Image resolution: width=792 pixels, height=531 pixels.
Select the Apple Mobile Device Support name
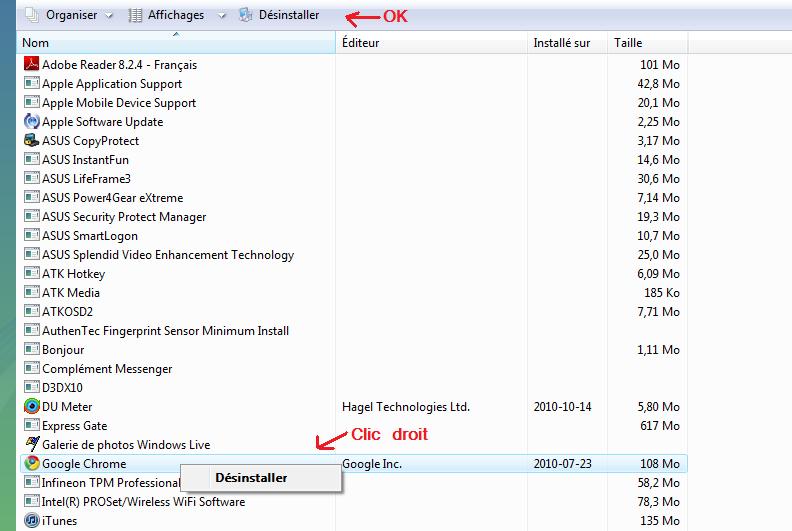(119, 103)
